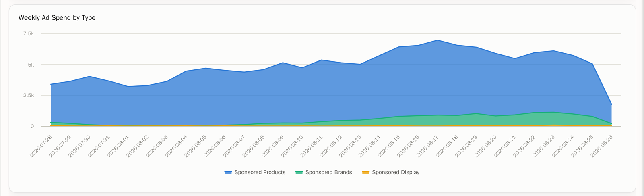Click the 2026-08-15 date label
Image resolution: width=644 pixels, height=196 pixels.
click(x=388, y=146)
